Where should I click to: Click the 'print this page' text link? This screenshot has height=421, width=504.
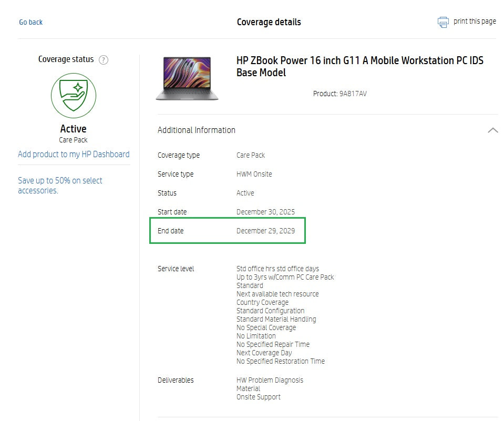475,22
